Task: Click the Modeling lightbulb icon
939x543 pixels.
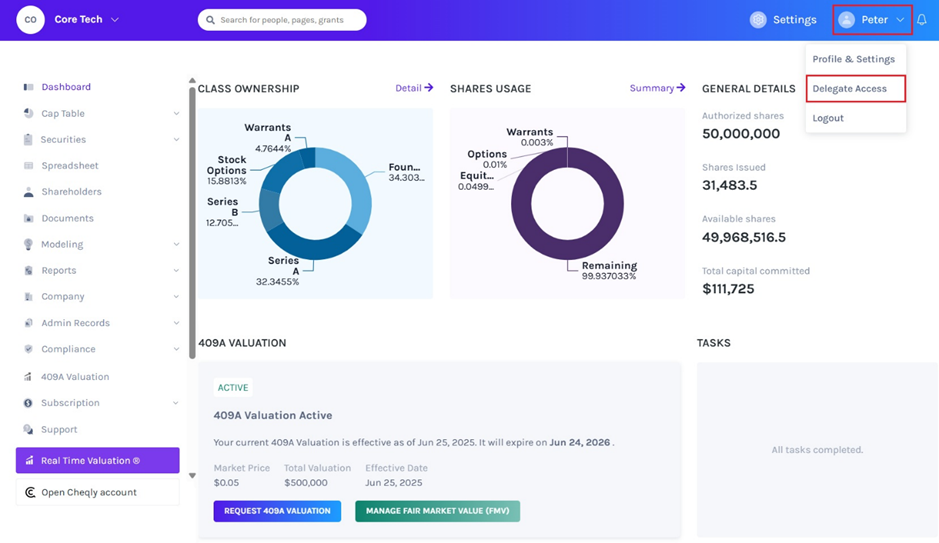Action: [x=28, y=244]
